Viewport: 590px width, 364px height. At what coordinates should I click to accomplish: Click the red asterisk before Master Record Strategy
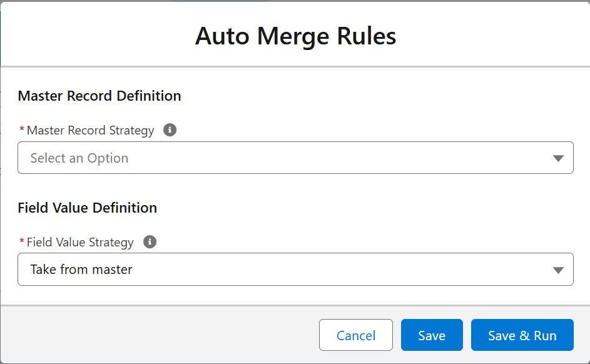click(22, 129)
